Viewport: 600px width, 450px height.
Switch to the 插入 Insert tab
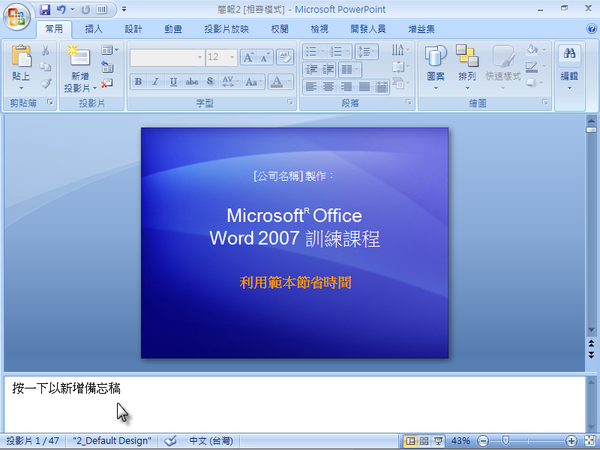tap(93, 29)
